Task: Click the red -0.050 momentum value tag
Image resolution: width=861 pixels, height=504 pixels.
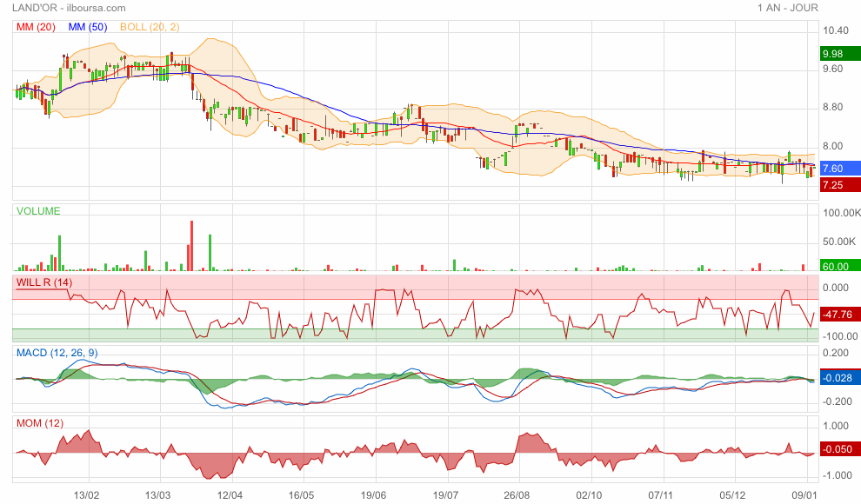Action: point(840,449)
